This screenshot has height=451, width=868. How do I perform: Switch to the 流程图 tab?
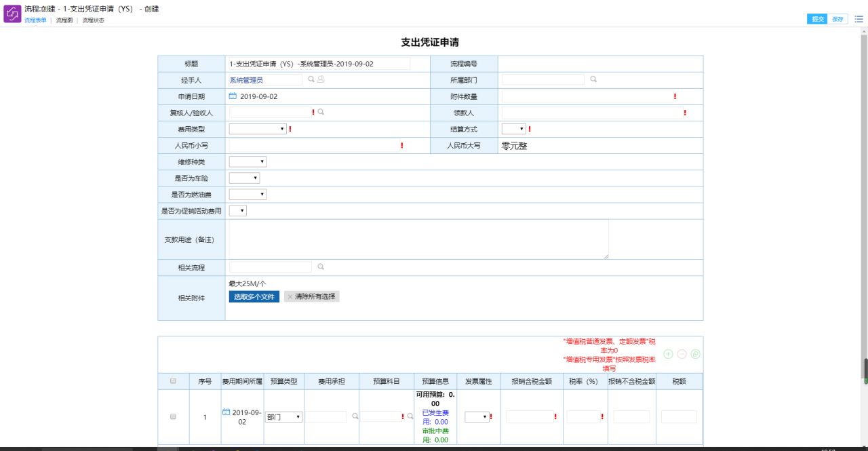[64, 20]
